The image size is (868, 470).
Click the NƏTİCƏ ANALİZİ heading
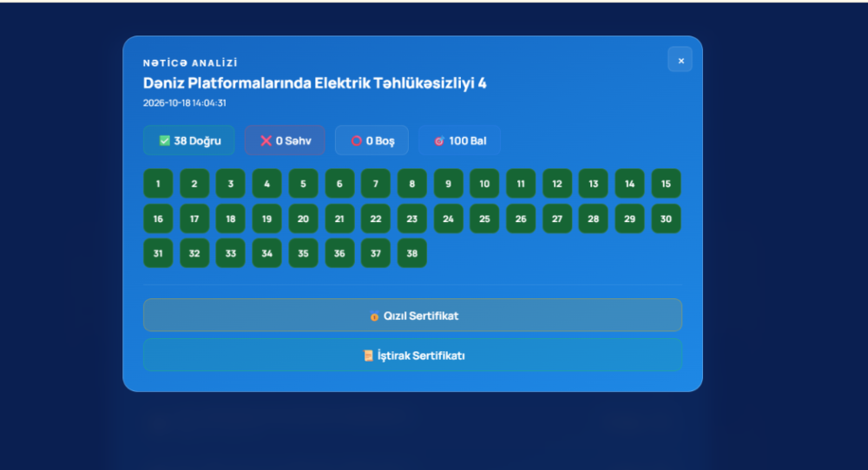[190, 63]
